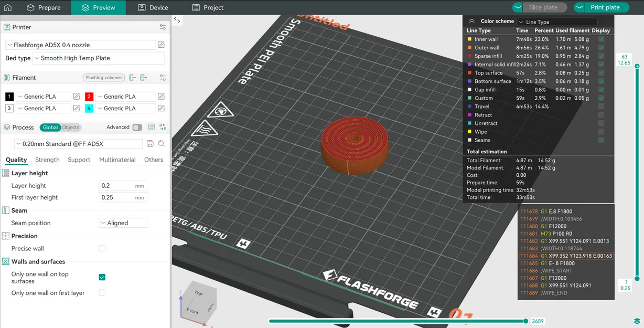Switch to the Device tab
The height and width of the screenshot is (328, 644).
click(153, 7)
